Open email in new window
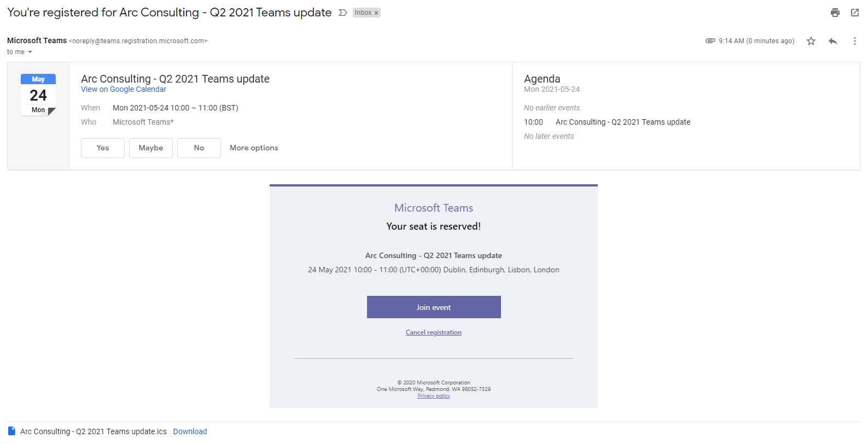 tap(855, 13)
